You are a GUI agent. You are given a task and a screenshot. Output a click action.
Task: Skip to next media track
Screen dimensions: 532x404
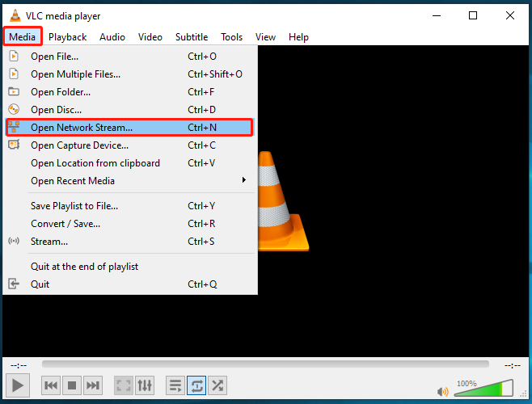[x=93, y=385]
